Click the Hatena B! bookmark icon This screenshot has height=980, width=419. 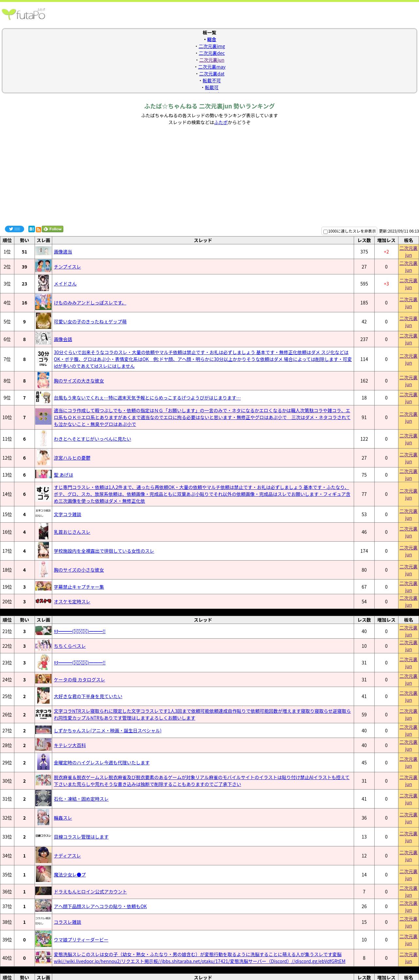pos(32,229)
